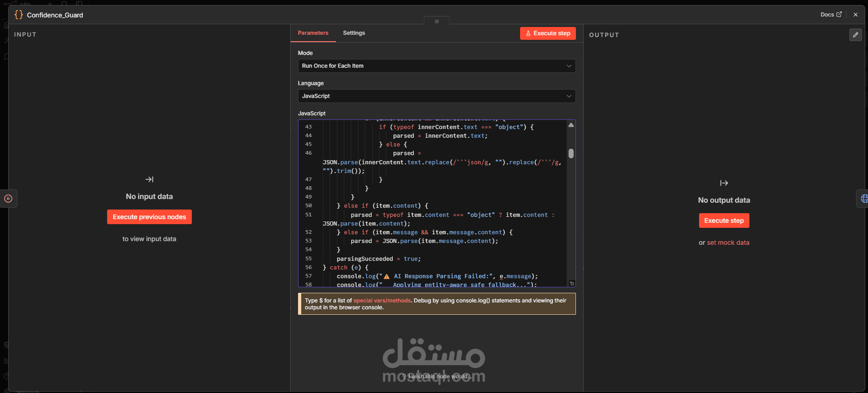This screenshot has width=868, height=393.
Task: Click the external-link icon beside Docs
Action: [x=839, y=14]
